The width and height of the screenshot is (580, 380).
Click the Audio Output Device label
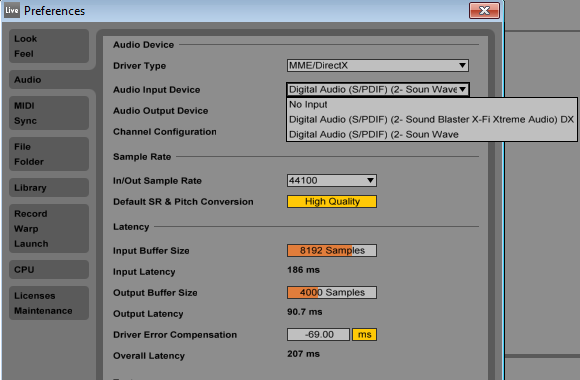tap(161, 111)
